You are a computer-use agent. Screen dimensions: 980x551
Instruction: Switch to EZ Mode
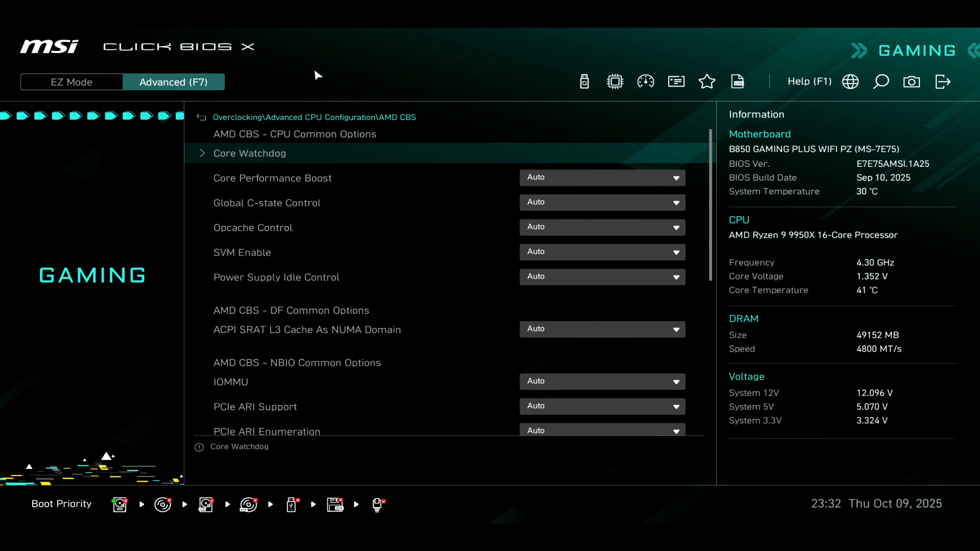(x=71, y=82)
